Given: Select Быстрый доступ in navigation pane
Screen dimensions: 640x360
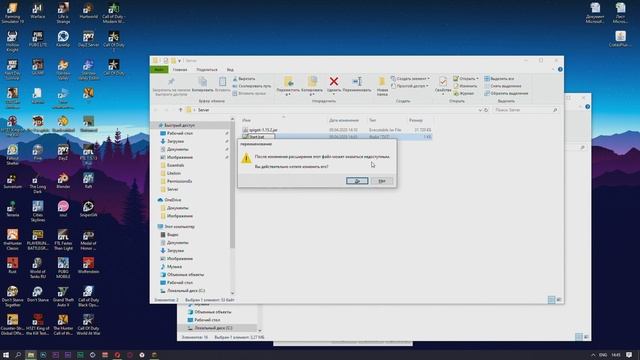Looking at the screenshot, I should (180, 125).
